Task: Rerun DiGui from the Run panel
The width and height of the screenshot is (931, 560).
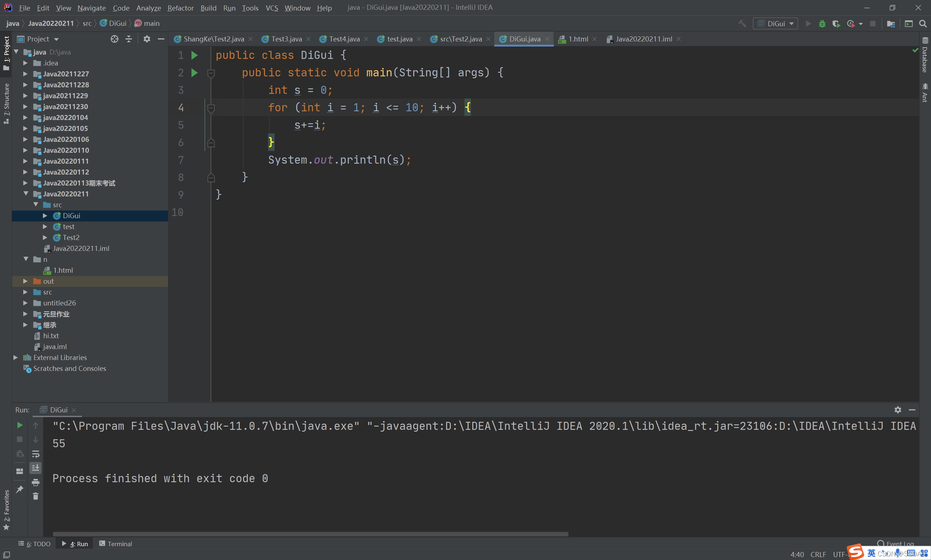Action: click(x=20, y=425)
